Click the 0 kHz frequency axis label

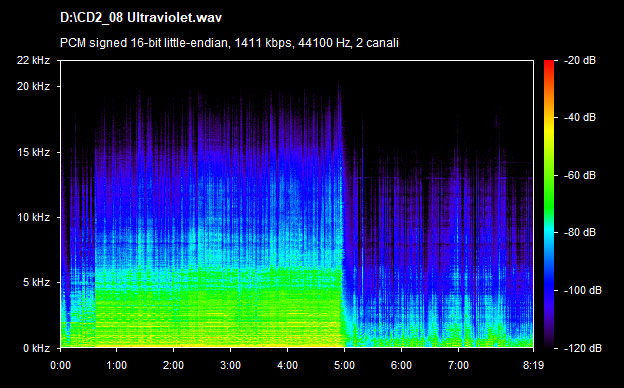pos(36,348)
